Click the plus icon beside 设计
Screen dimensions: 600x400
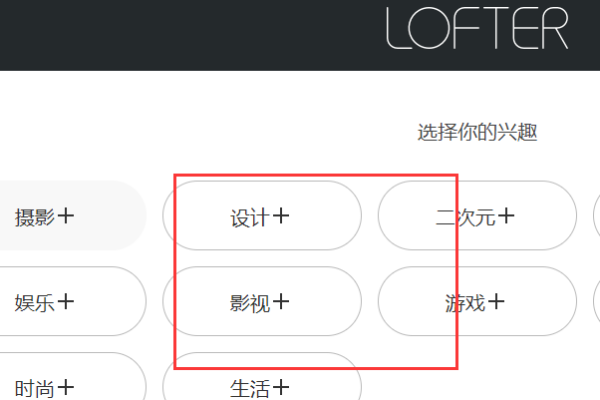pyautogui.click(x=281, y=216)
